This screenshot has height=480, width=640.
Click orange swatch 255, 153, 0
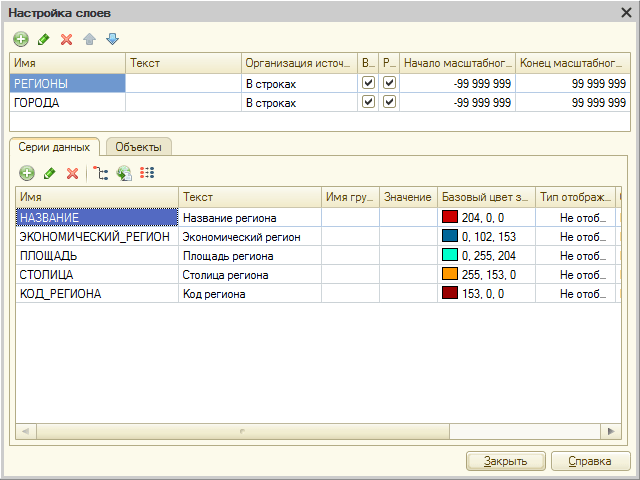pos(450,274)
